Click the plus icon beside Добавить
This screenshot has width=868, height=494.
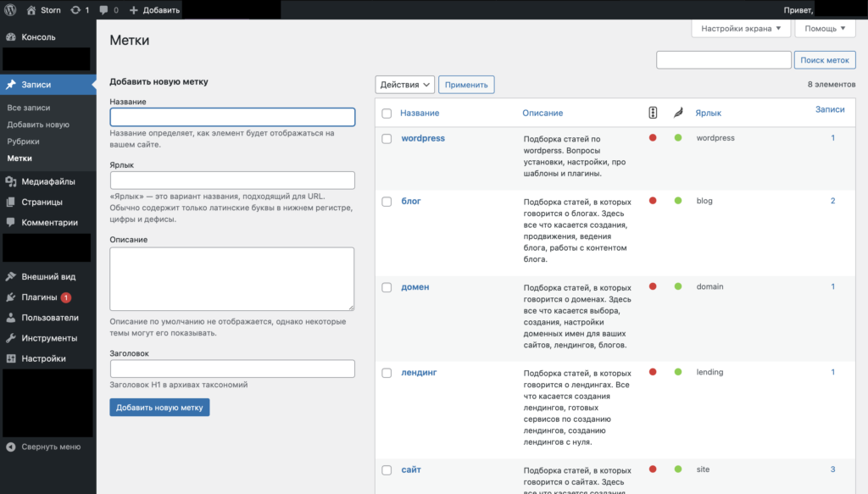tap(133, 10)
